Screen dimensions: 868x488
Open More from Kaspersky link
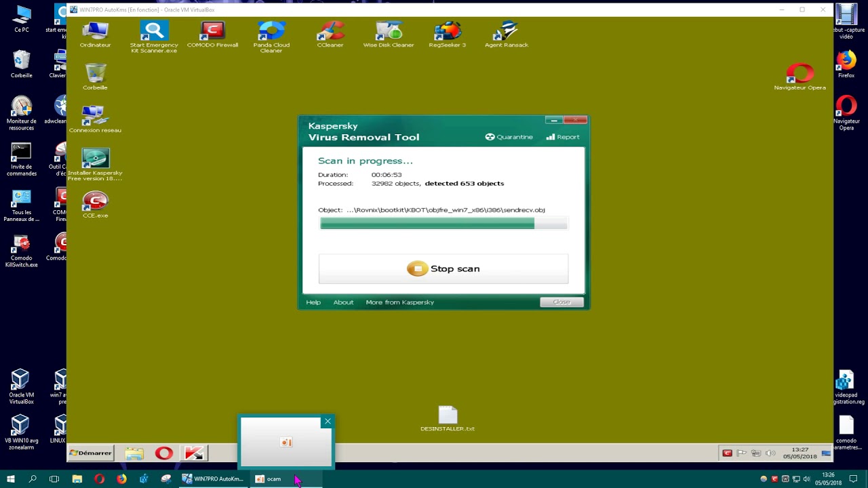tap(400, 302)
